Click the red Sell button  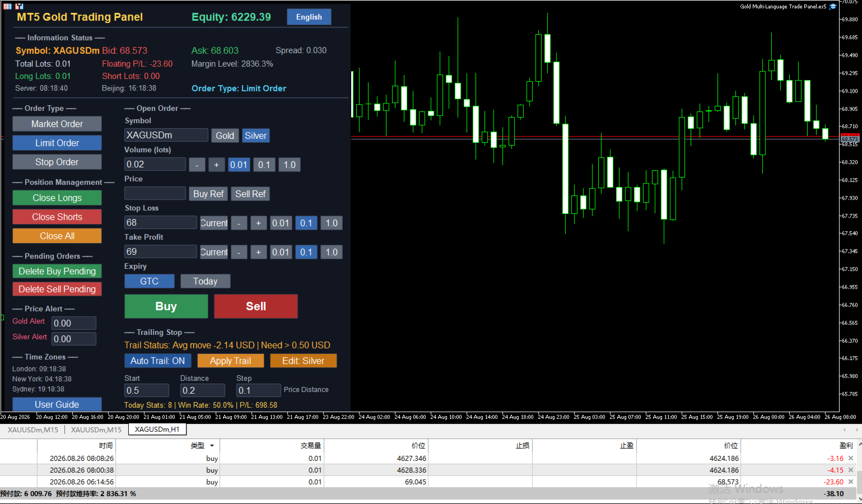click(x=256, y=306)
